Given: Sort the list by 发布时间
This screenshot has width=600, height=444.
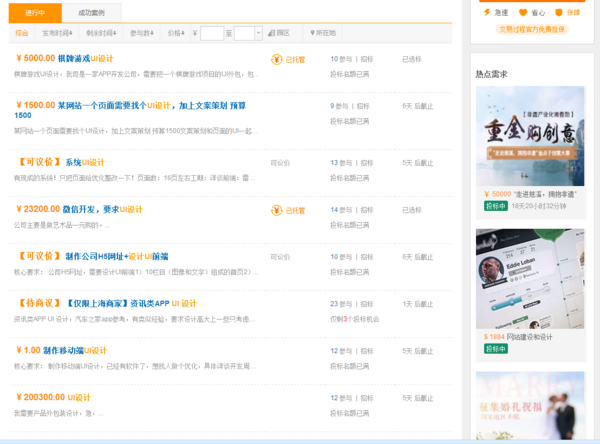Looking at the screenshot, I should point(54,33).
